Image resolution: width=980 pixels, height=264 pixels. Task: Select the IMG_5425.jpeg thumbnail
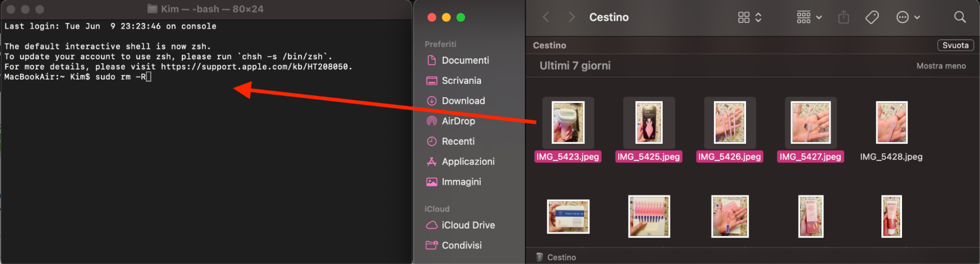(x=649, y=123)
